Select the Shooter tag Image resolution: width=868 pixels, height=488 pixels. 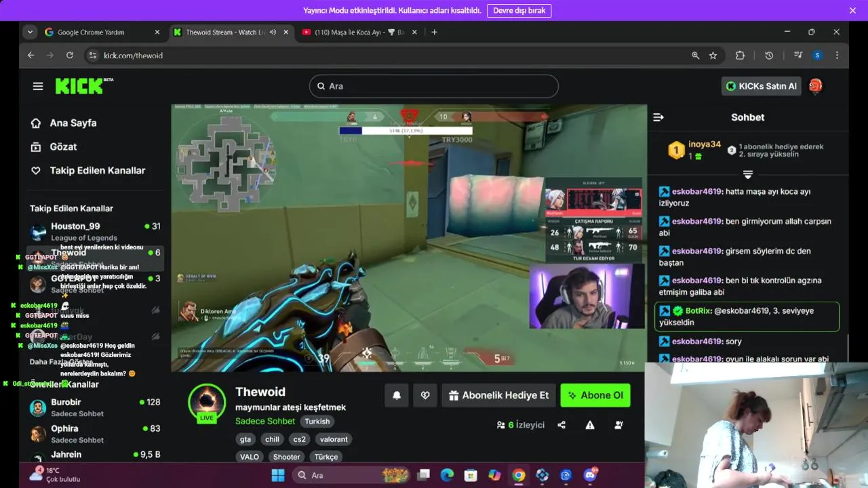pyautogui.click(x=286, y=457)
